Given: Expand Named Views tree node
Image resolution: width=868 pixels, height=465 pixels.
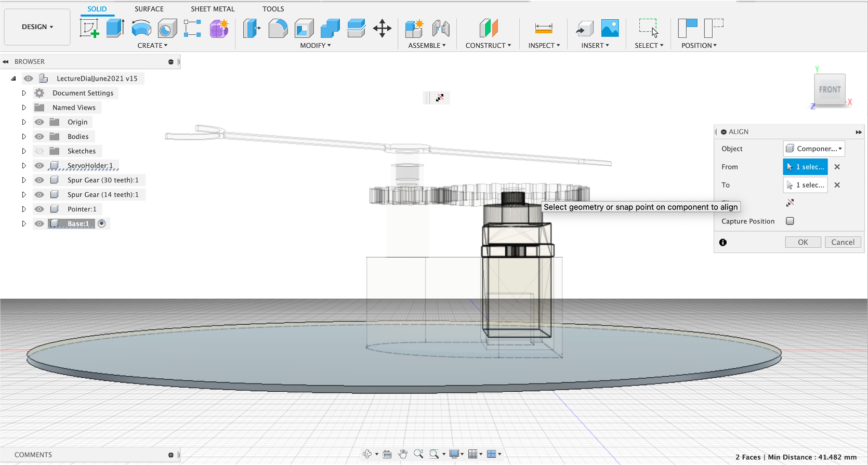Looking at the screenshot, I should (24, 108).
